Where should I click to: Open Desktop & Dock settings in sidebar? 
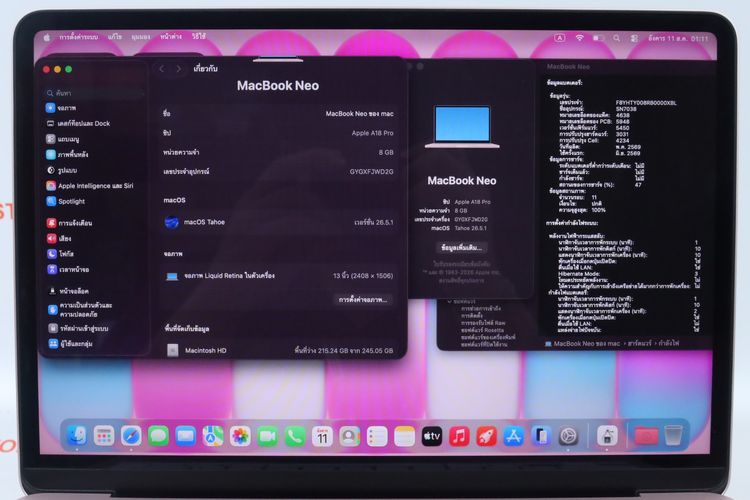pyautogui.click(x=78, y=123)
